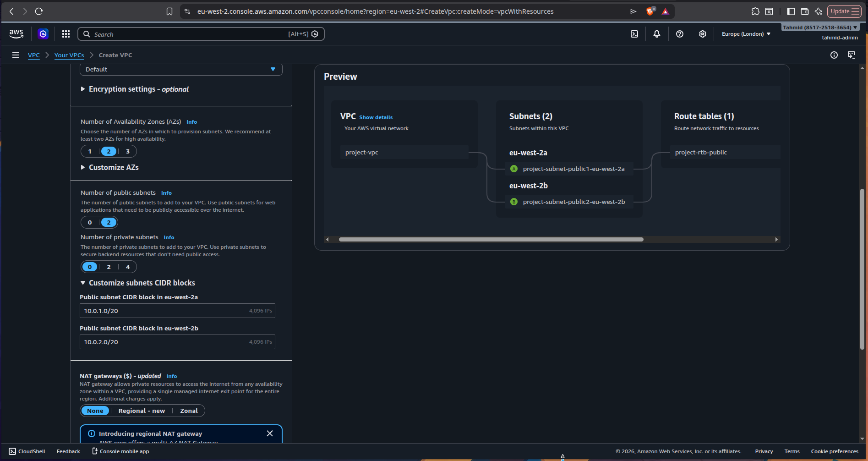
Task: Click the page vertical scrollbar thumb
Action: [x=862, y=269]
